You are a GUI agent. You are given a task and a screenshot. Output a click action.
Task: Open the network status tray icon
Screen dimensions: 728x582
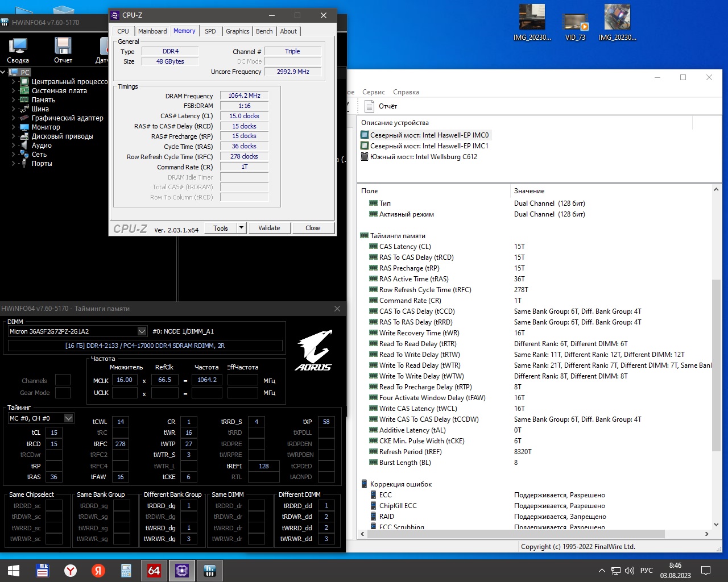coord(616,571)
